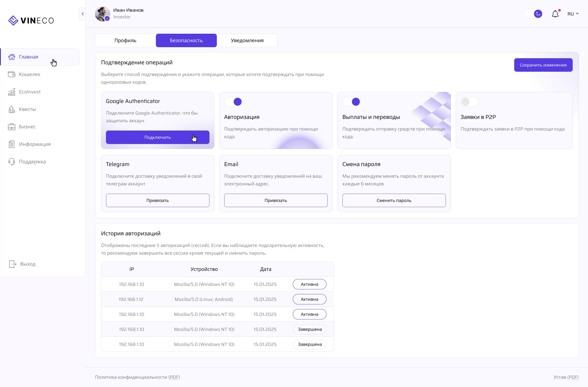588x387 pixels.
Task: Disable the Авторизация confirmation toggle
Action: [x=233, y=102]
